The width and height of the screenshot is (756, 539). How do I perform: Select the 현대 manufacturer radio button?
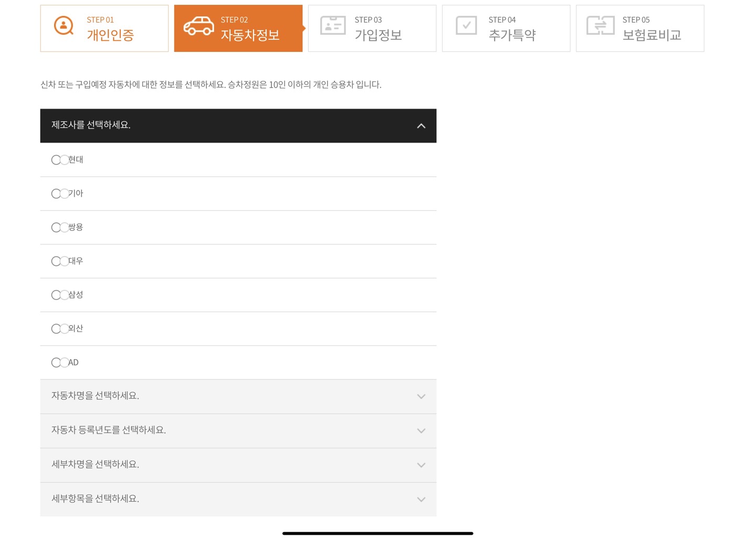(x=56, y=160)
